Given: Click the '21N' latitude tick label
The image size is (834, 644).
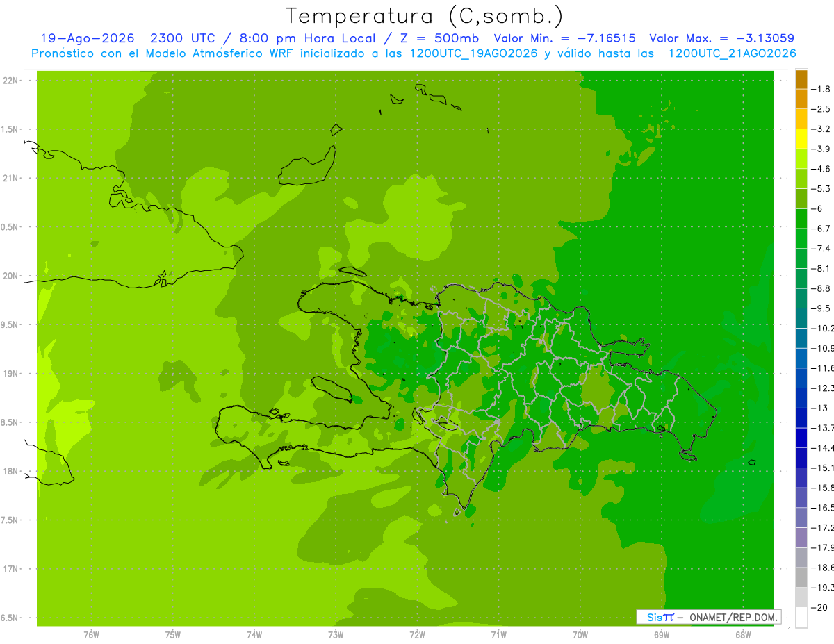Looking at the screenshot, I should (12, 179).
